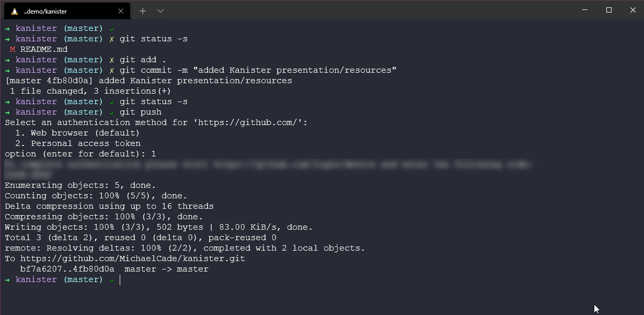
Task: Click the green checkmark on the last prompt
Action: (111, 280)
